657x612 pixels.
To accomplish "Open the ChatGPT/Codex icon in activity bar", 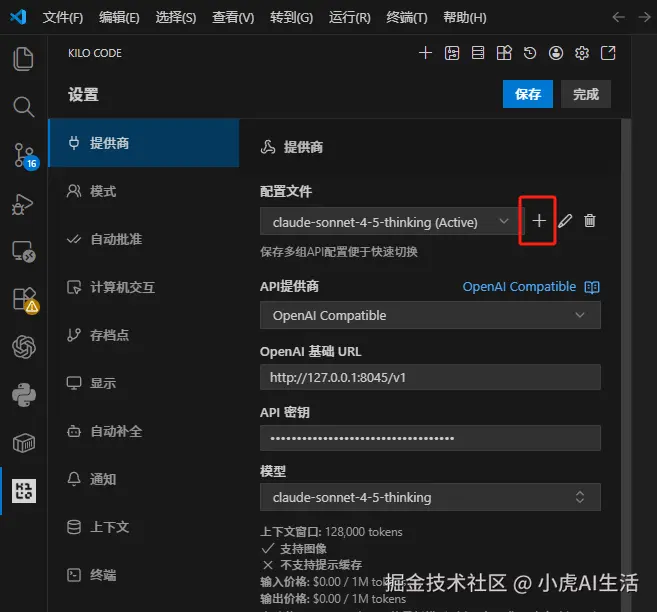I will (24, 347).
